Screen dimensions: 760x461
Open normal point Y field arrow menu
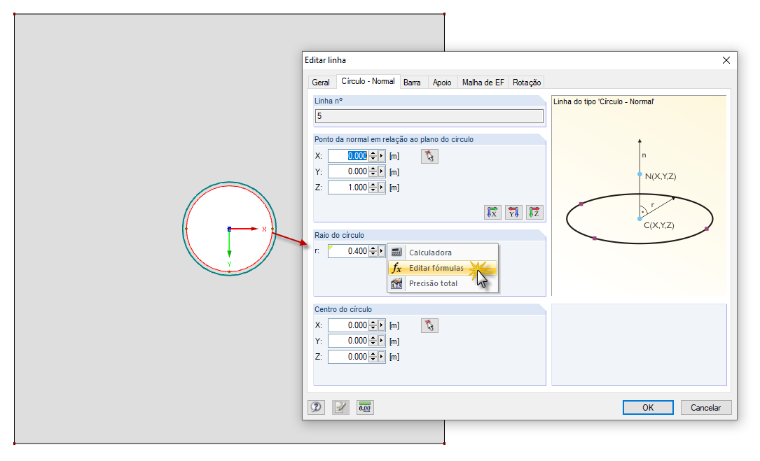click(381, 172)
